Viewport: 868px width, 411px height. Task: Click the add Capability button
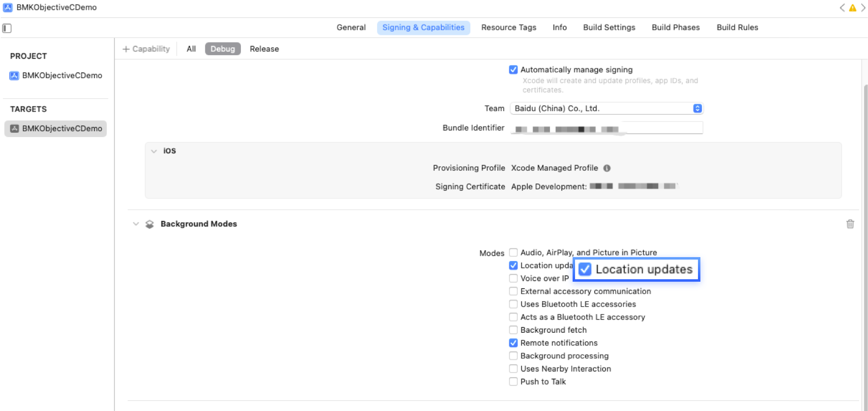(146, 49)
